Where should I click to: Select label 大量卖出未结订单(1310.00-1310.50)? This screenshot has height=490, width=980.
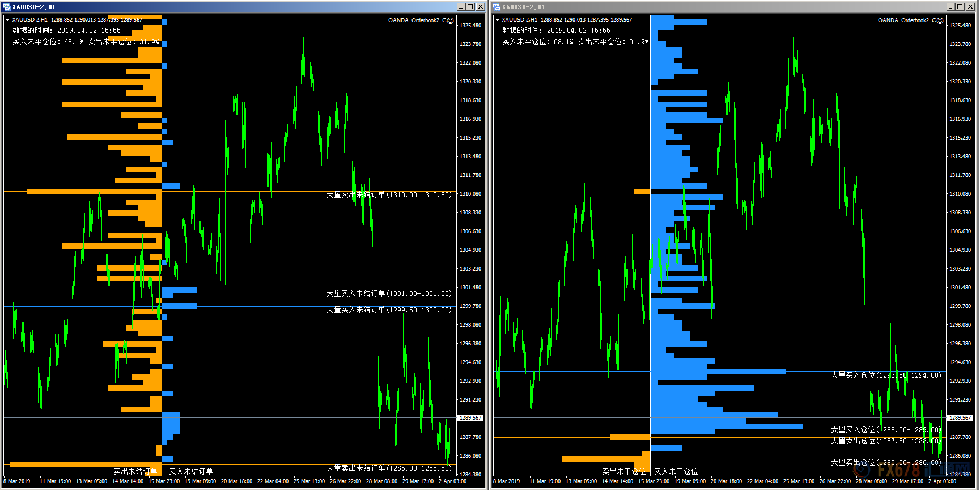click(389, 195)
